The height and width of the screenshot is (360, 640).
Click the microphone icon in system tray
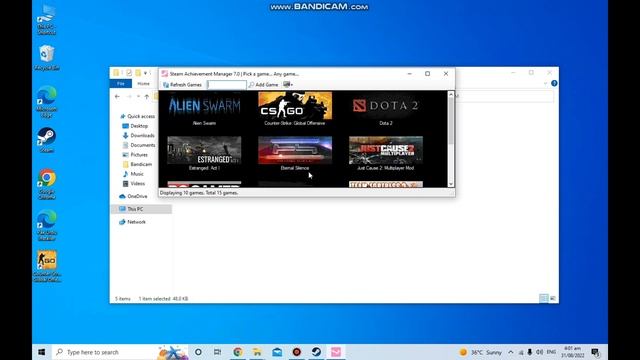click(530, 352)
